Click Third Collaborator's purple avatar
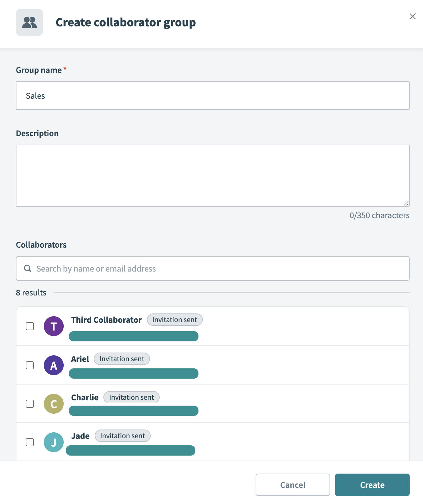The width and height of the screenshot is (423, 504). tap(53, 326)
